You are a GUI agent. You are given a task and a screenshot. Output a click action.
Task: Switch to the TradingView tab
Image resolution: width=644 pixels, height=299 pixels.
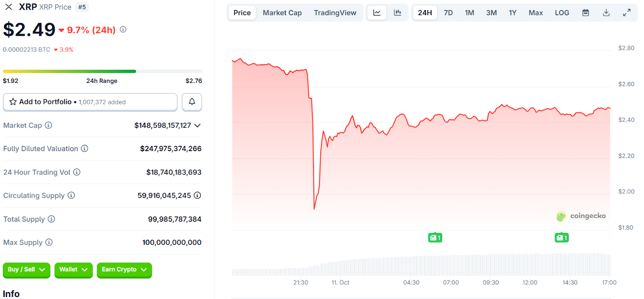coord(335,13)
